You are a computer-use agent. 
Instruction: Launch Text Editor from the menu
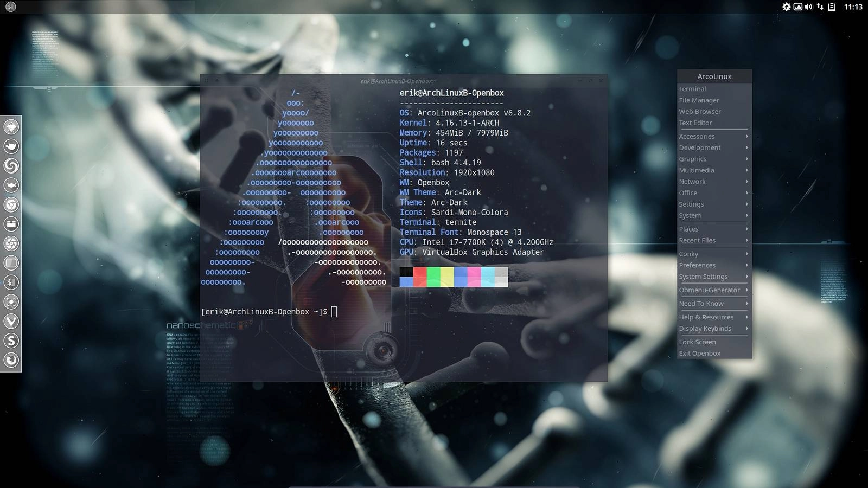(714, 123)
